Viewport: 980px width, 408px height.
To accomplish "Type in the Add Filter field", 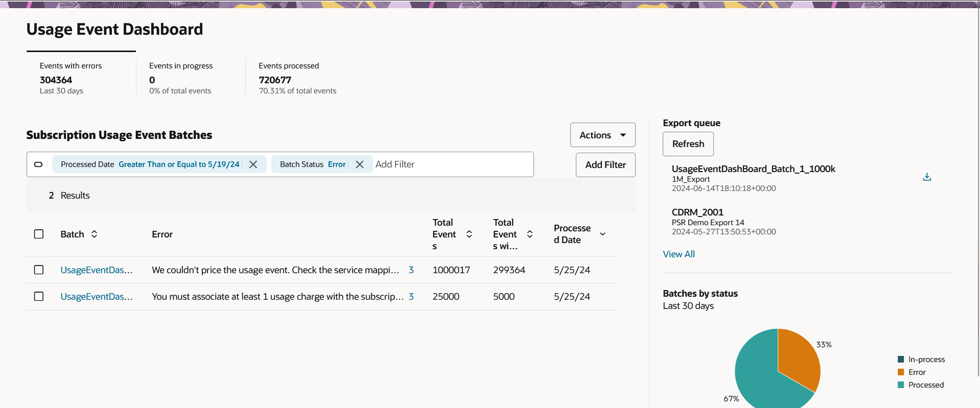I will pos(450,164).
